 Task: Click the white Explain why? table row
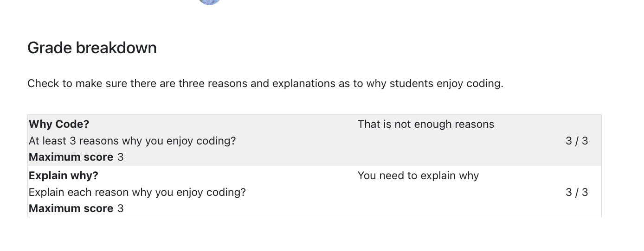(x=315, y=192)
